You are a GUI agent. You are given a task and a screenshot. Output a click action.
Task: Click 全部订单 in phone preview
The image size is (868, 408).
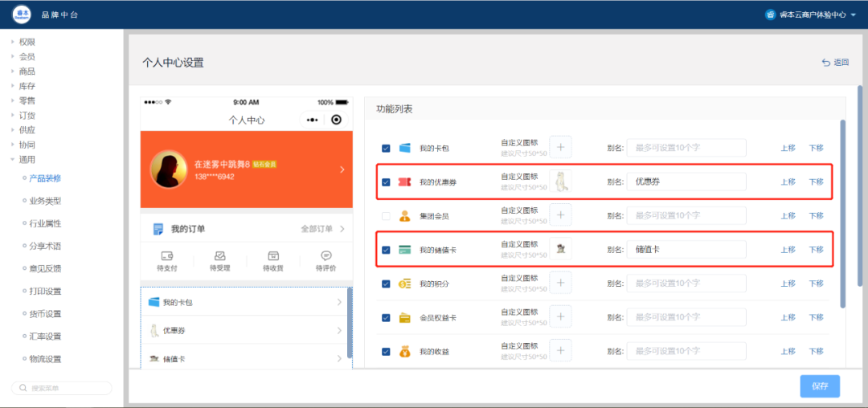(x=317, y=229)
